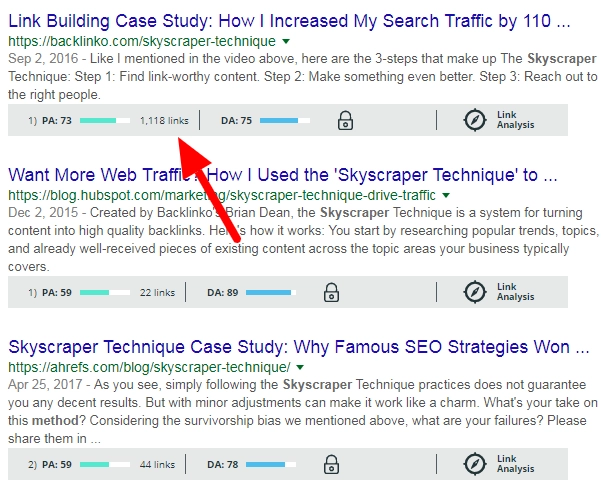Click the Sep 2, 2016 date text
Screen dimensions: 616x502
click(x=43, y=59)
